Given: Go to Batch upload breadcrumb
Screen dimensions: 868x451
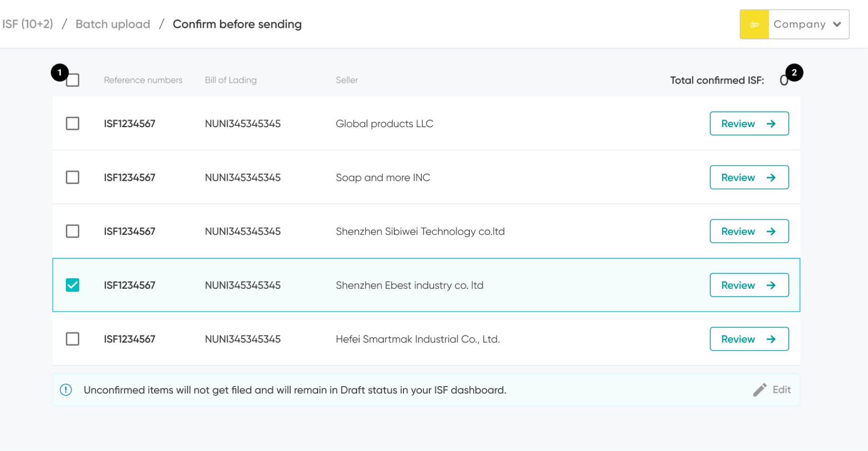Looking at the screenshot, I should (x=113, y=24).
